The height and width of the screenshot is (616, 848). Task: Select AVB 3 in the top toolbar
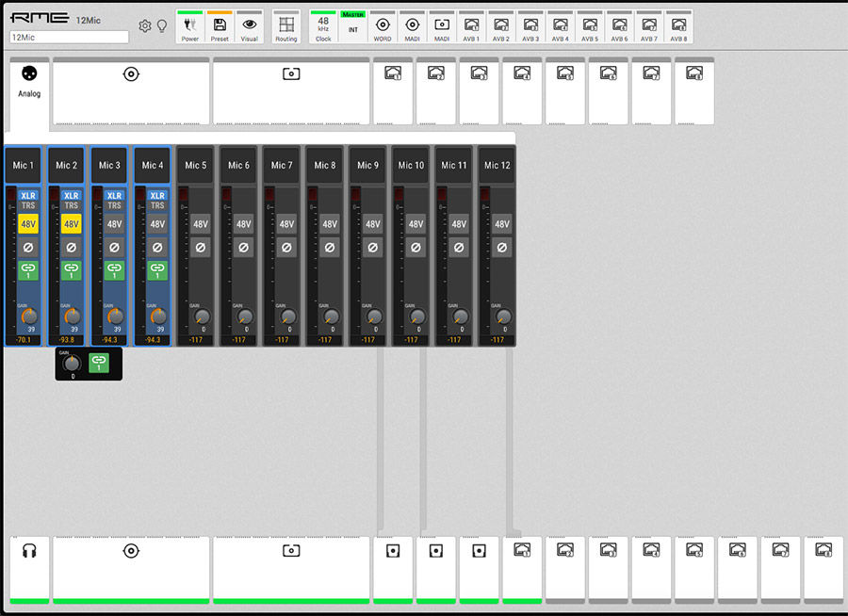pyautogui.click(x=530, y=26)
